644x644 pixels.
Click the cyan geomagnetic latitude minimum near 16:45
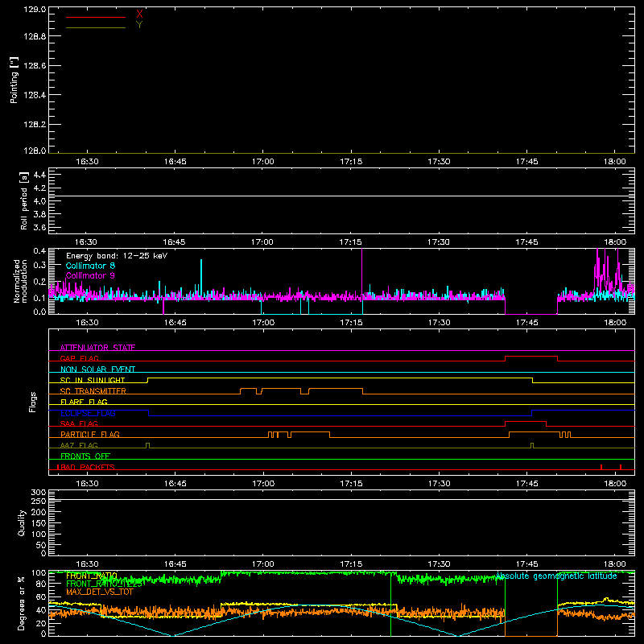pos(173,635)
